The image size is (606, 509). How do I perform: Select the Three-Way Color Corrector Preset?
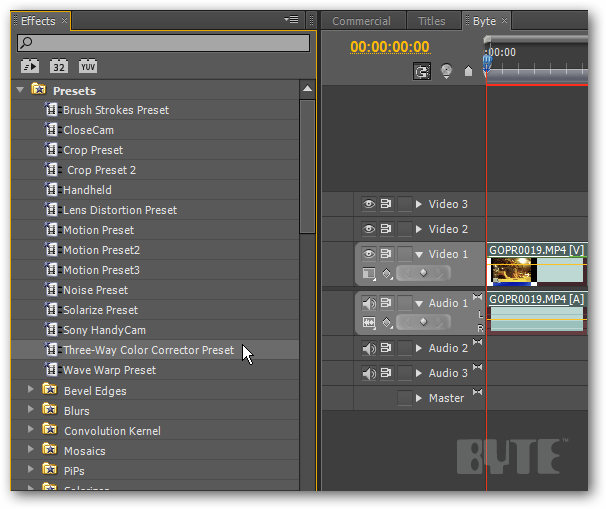coord(148,350)
